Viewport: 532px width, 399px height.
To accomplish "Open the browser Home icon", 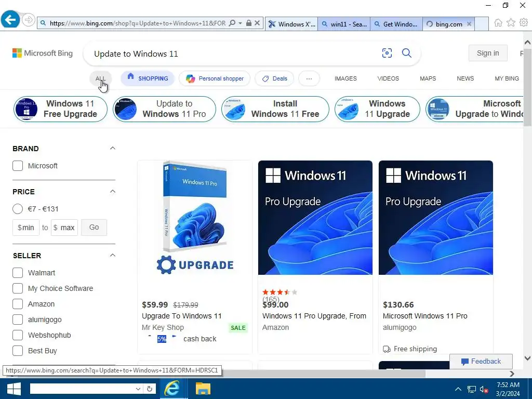I will (498, 23).
